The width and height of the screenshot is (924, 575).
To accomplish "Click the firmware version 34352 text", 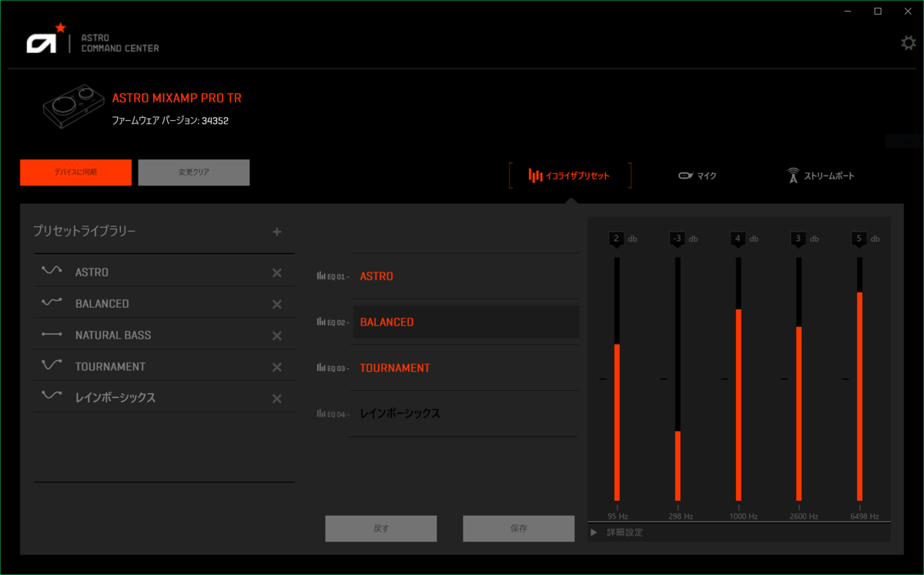I will click(170, 121).
